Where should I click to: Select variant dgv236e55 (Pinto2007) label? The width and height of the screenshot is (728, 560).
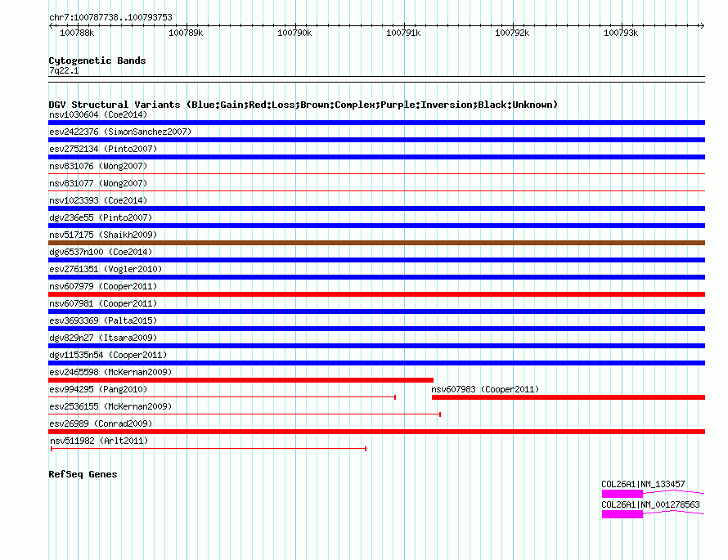(x=101, y=217)
